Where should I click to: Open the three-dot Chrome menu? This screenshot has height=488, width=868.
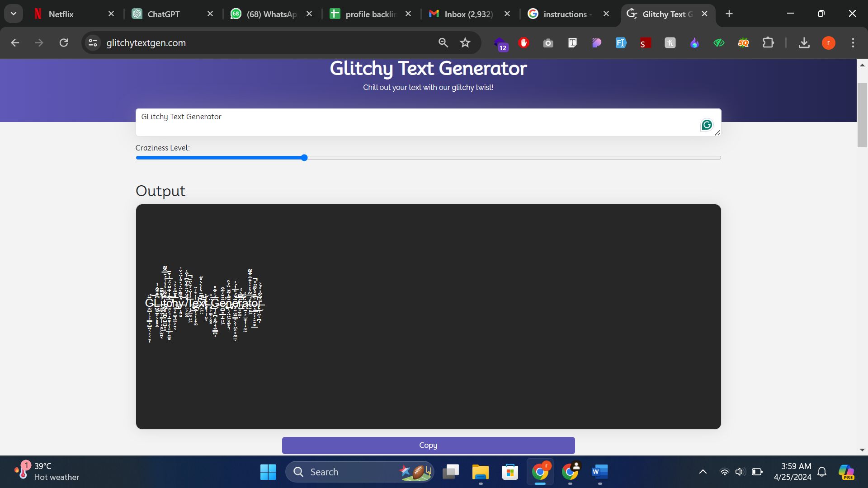853,43
